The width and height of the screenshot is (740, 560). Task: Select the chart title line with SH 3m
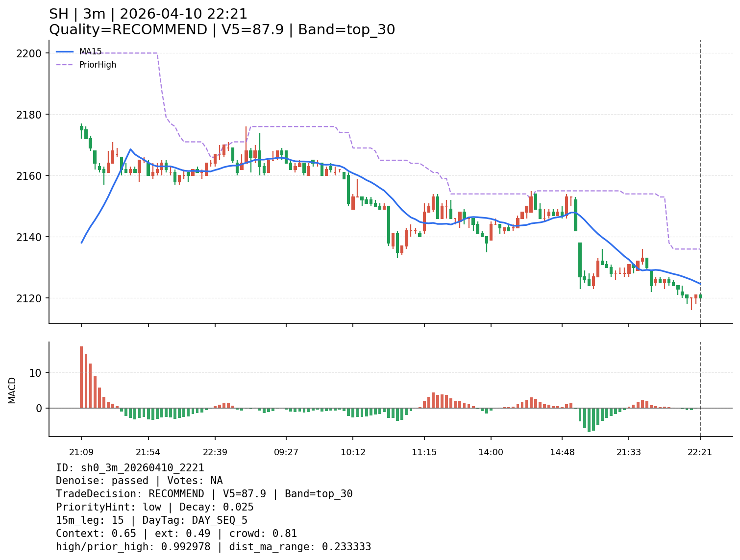[148, 14]
